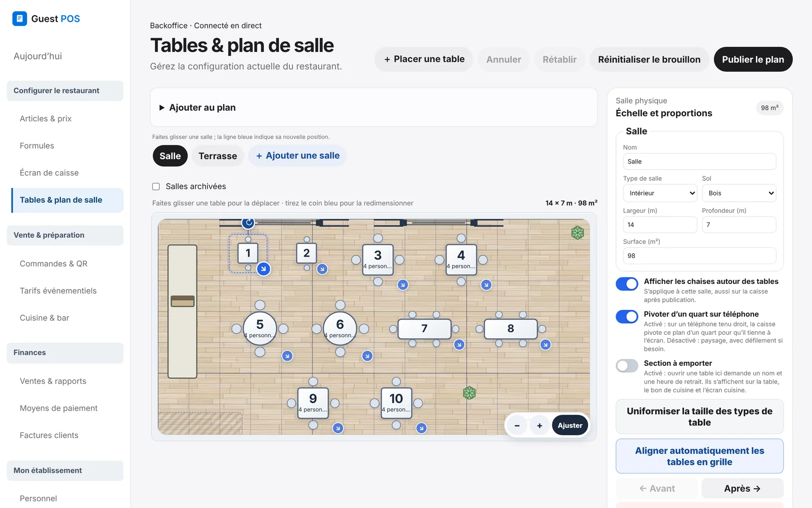Click the Après next button
This screenshot has width=812, height=508.
click(742, 488)
